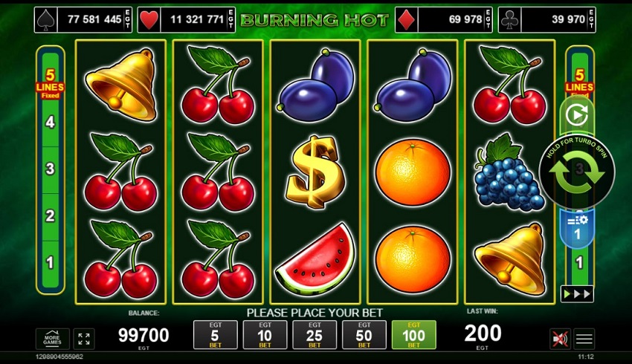The width and height of the screenshot is (632, 364).
Task: Open the More Games button
Action: (52, 339)
